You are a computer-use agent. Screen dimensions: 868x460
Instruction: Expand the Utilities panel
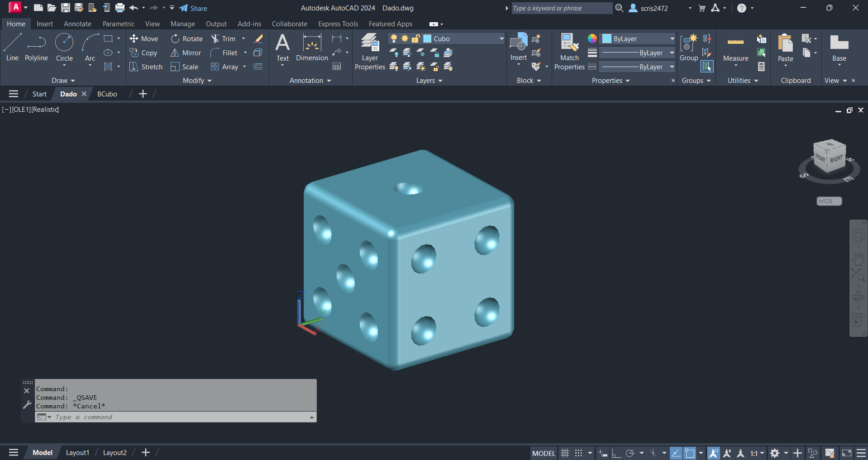[x=743, y=81]
